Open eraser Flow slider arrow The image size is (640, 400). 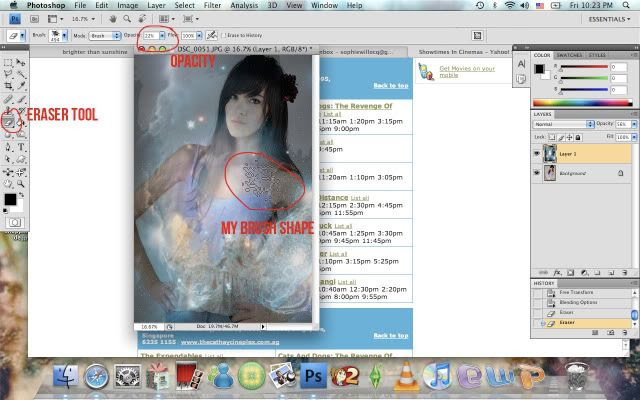coord(199,36)
